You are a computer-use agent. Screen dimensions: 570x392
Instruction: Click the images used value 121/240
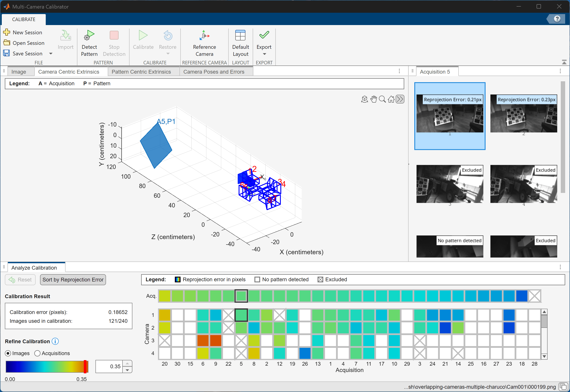pyautogui.click(x=118, y=321)
